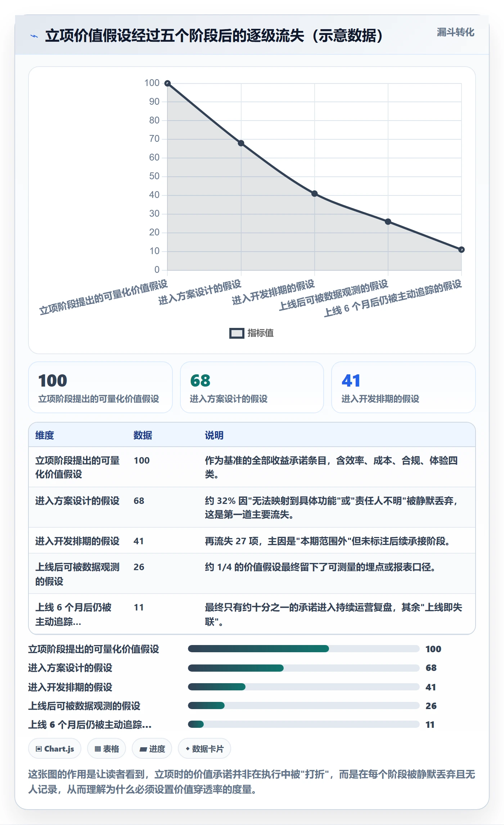Click the stat card showing 100
The height and width of the screenshot is (825, 504).
pos(100,387)
